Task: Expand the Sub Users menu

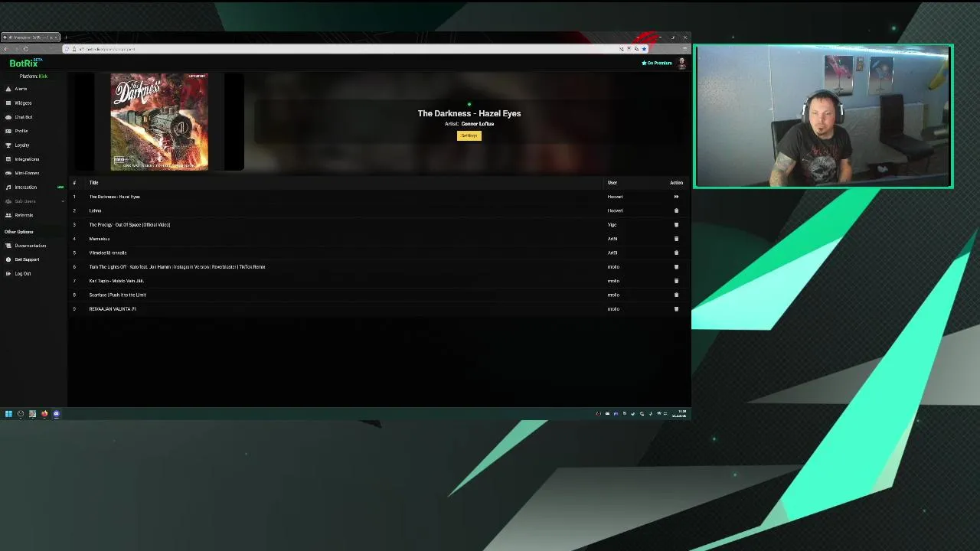Action: 34,201
